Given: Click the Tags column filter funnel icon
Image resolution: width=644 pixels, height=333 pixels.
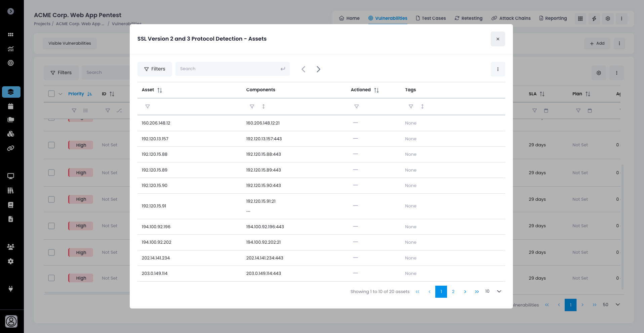Looking at the screenshot, I should click(411, 106).
